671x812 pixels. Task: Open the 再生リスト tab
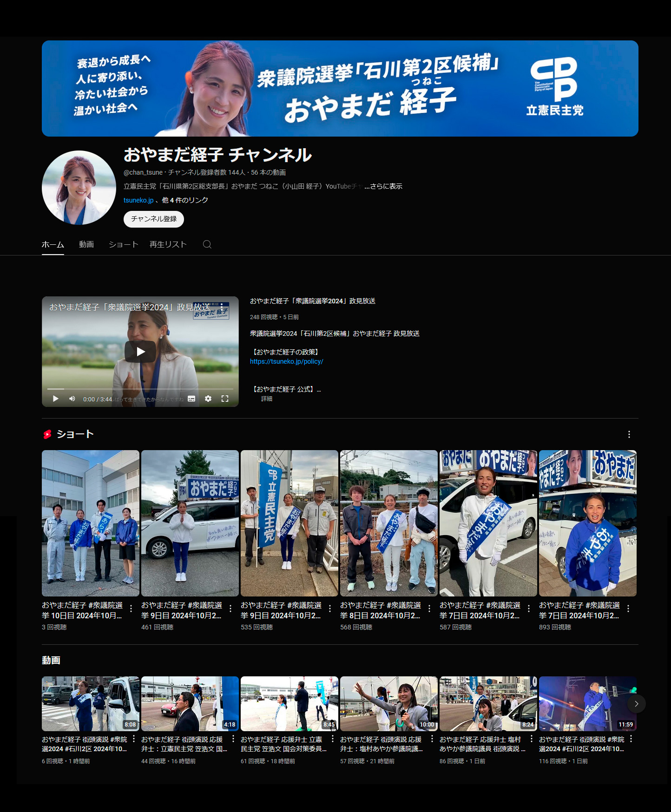pyautogui.click(x=168, y=244)
